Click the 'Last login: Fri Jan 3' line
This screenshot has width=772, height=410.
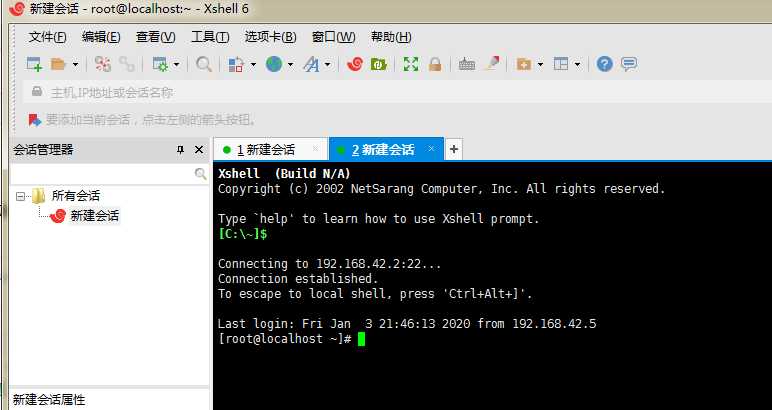tap(407, 324)
